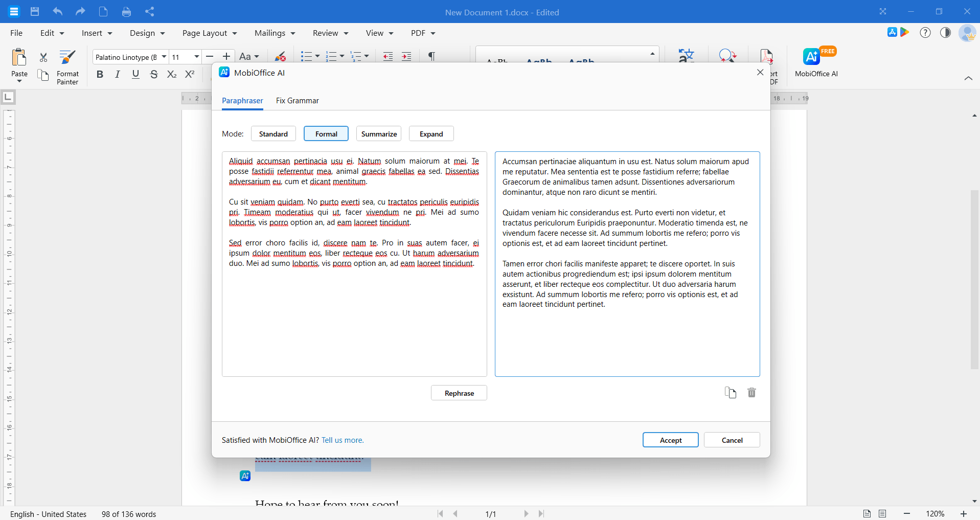Close the MobiOffice AI dialog
This screenshot has width=980, height=520.
tap(760, 73)
